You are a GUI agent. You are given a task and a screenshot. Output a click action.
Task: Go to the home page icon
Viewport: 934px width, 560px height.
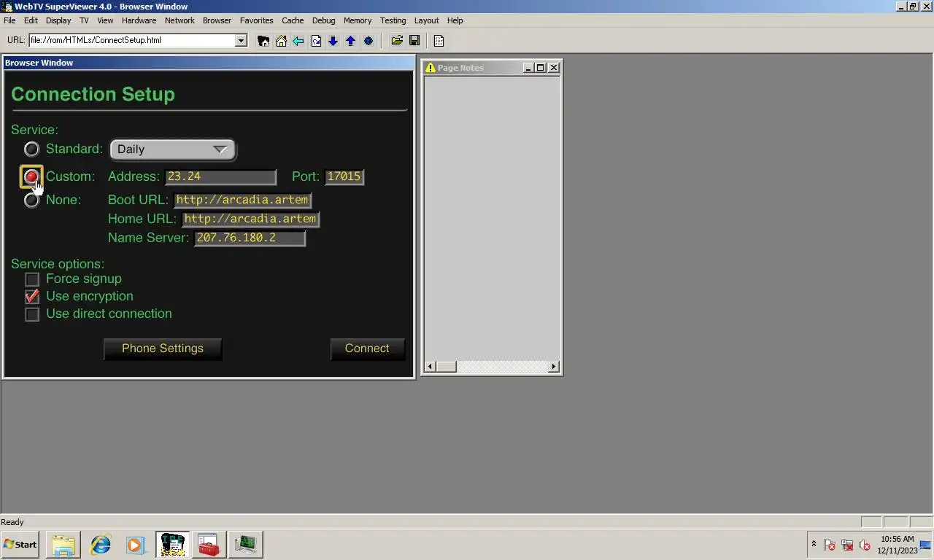[281, 41]
